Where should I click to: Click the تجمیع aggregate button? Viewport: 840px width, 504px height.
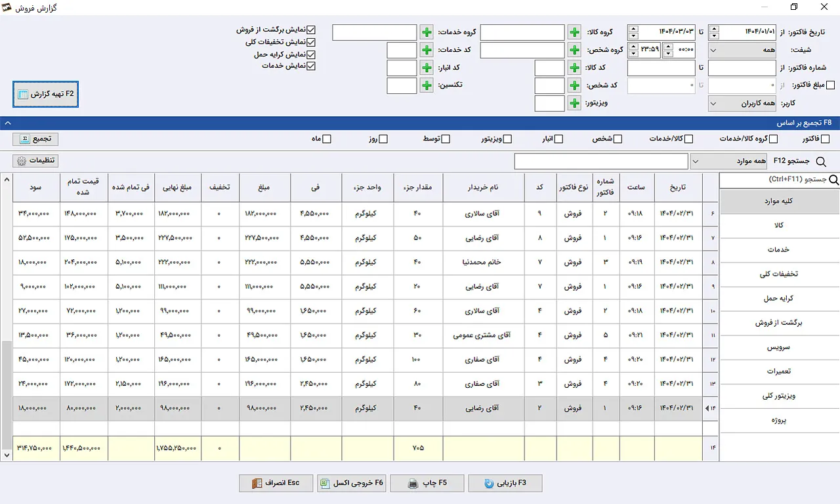tap(35, 139)
